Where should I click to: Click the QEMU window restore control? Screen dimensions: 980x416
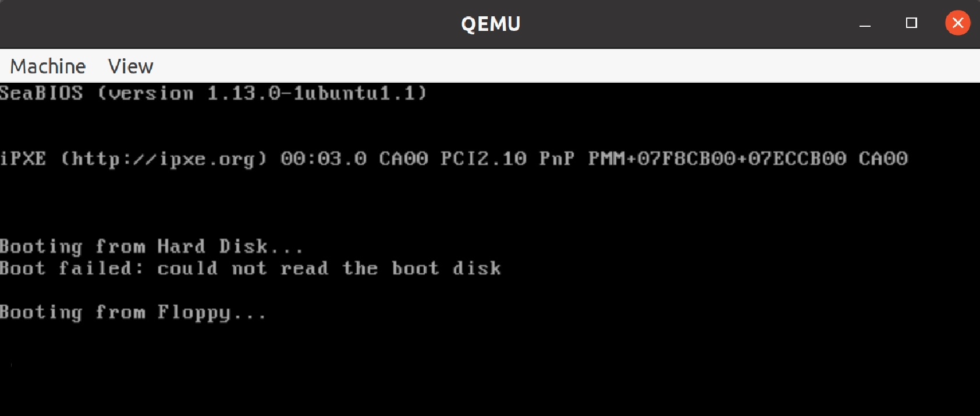click(911, 23)
